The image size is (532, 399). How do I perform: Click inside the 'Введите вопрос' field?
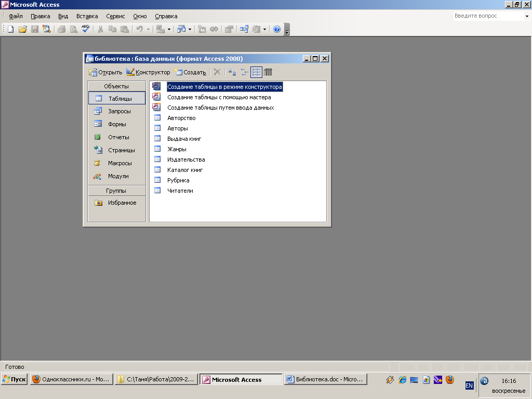click(x=488, y=16)
